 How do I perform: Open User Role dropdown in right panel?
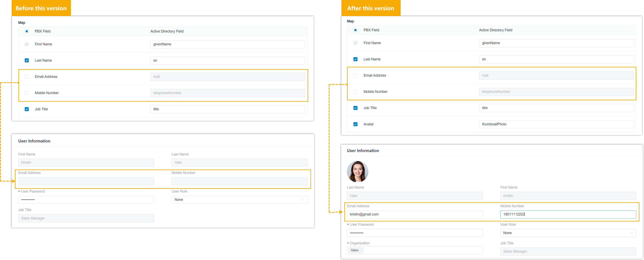[x=568, y=233]
